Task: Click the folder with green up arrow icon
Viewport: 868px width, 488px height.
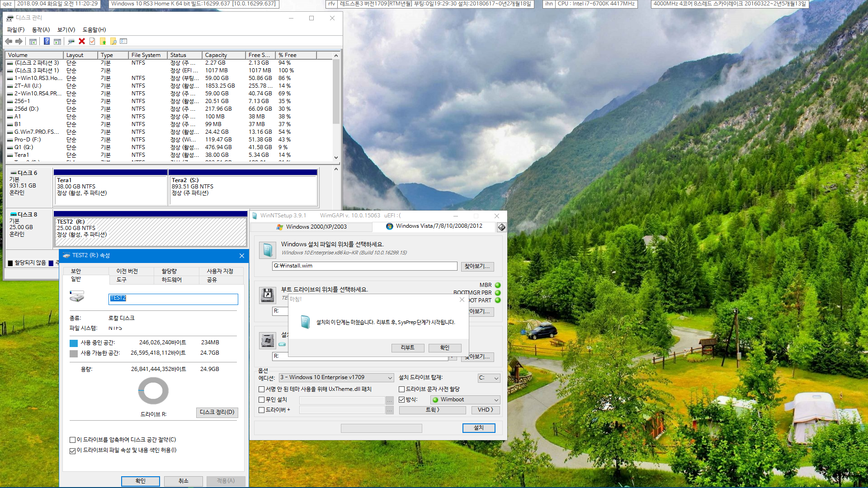Action: 103,42
